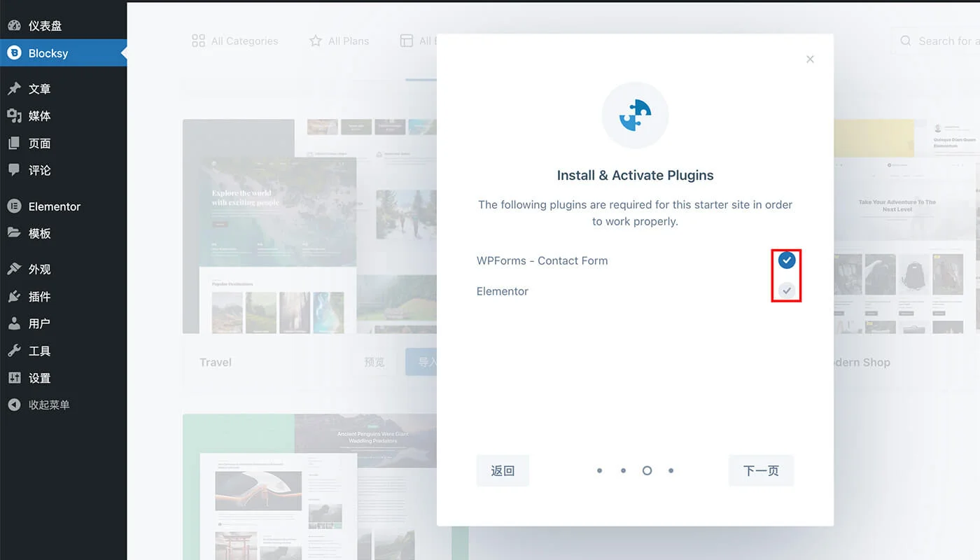Close the Install & Activate Plugins dialog
The height and width of the screenshot is (560, 980).
tap(810, 59)
